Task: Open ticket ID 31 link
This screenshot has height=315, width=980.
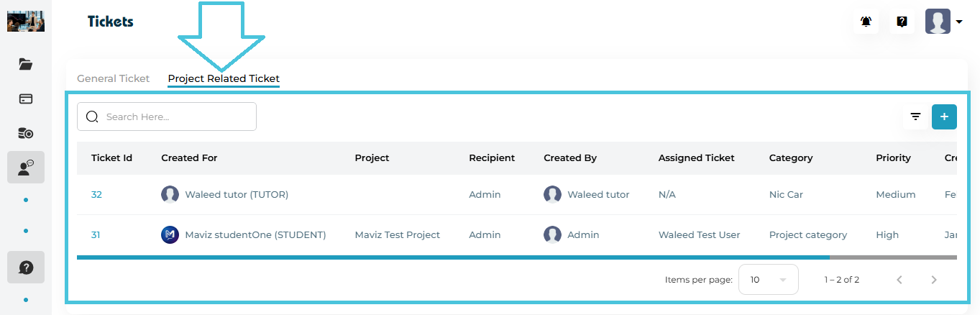Action: [x=96, y=234]
